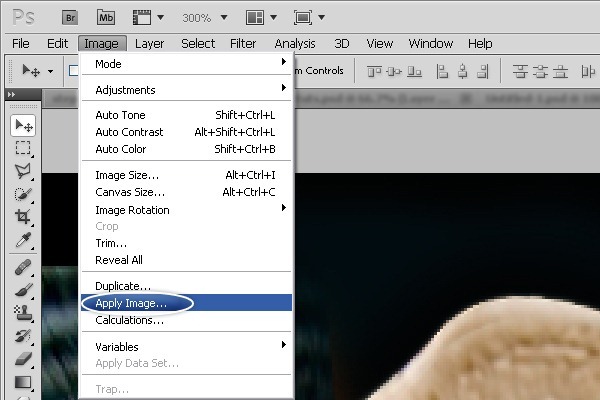The width and height of the screenshot is (600, 400).
Task: Toggle the checkbox beside the Move tool options
Action: (x=73, y=70)
